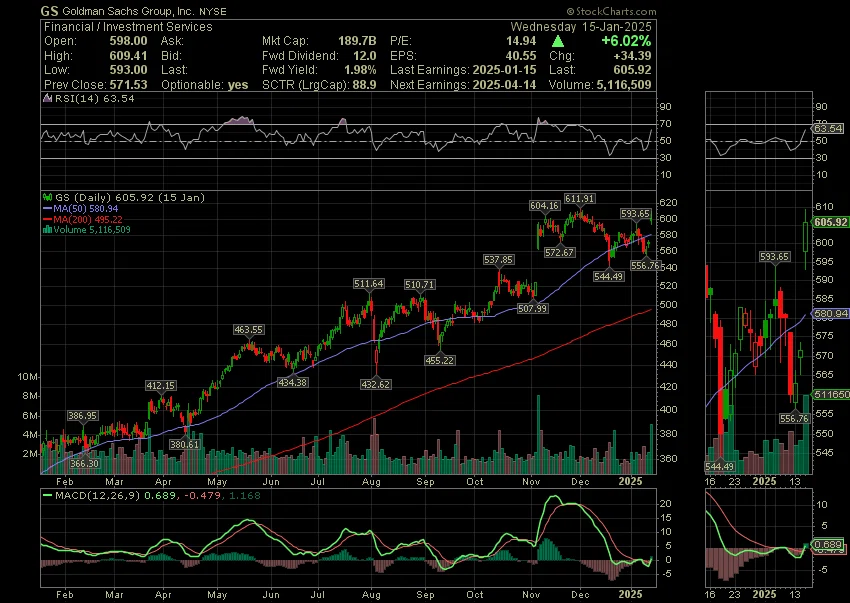Click the 434.38 price label

tap(292, 382)
